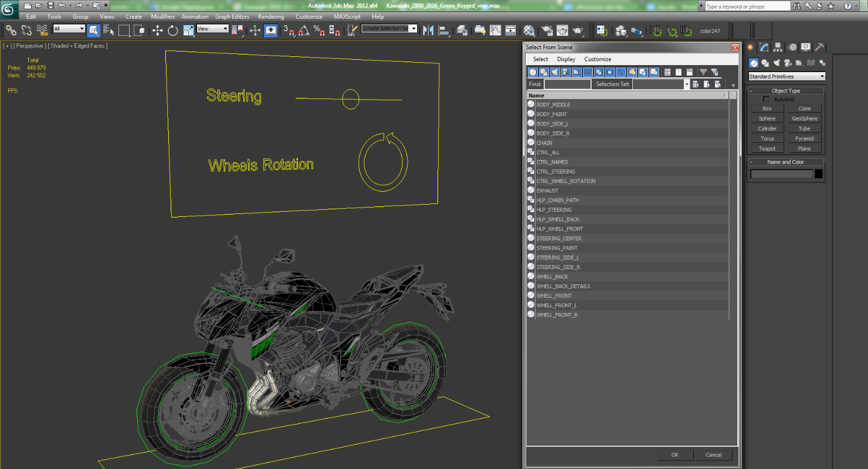Open the Modify command panel tab
868x469 pixels.
tap(764, 47)
